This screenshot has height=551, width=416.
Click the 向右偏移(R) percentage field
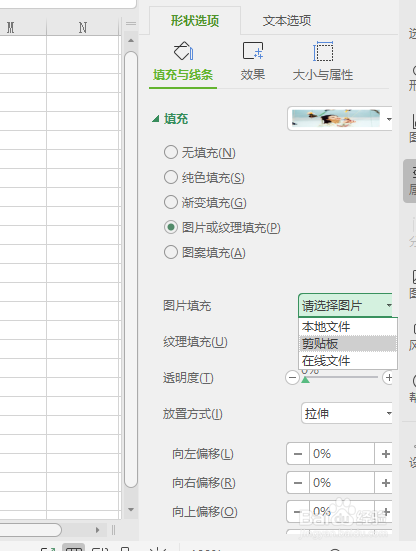tap(342, 483)
